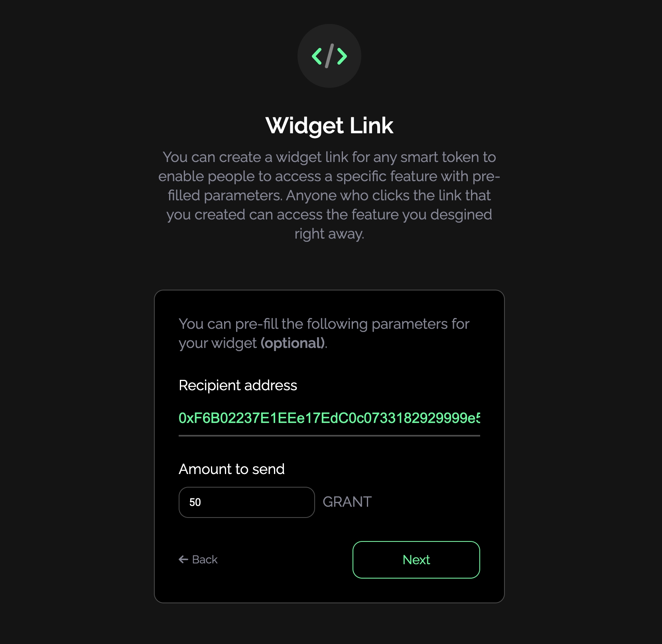662x644 pixels.
Task: Proceed with the Next button
Action: click(x=416, y=560)
